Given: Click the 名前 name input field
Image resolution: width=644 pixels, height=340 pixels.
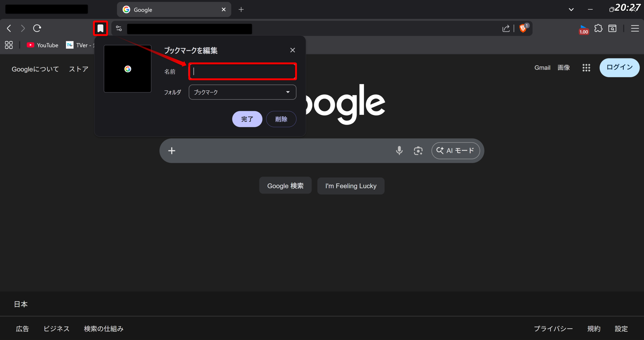Looking at the screenshot, I should [x=242, y=71].
